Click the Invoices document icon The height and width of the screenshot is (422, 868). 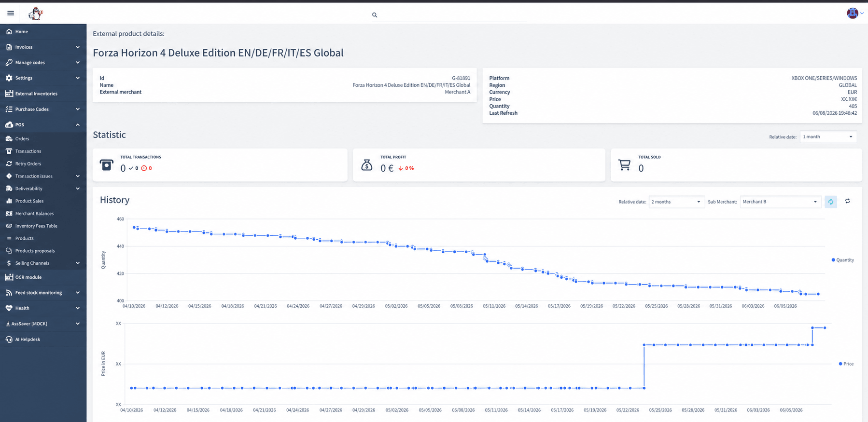9,47
